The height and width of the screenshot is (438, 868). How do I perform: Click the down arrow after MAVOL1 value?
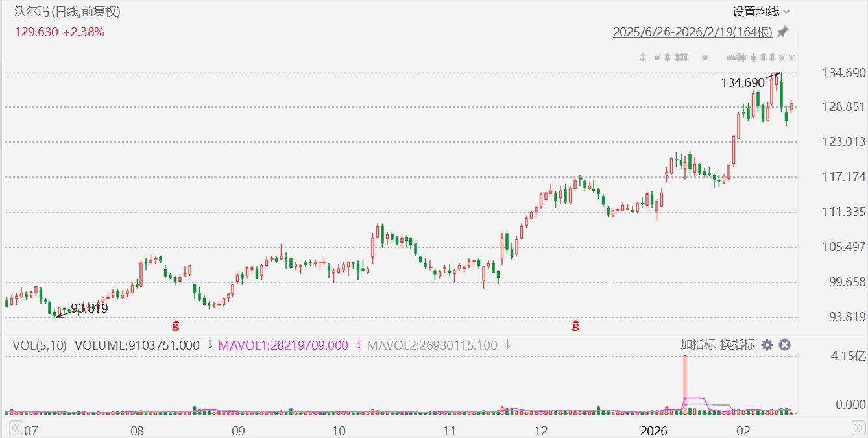point(359,345)
